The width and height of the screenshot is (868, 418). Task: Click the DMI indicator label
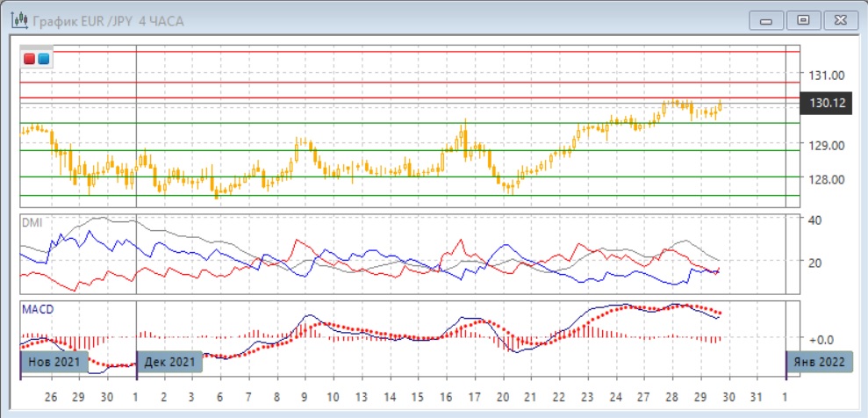tap(31, 222)
